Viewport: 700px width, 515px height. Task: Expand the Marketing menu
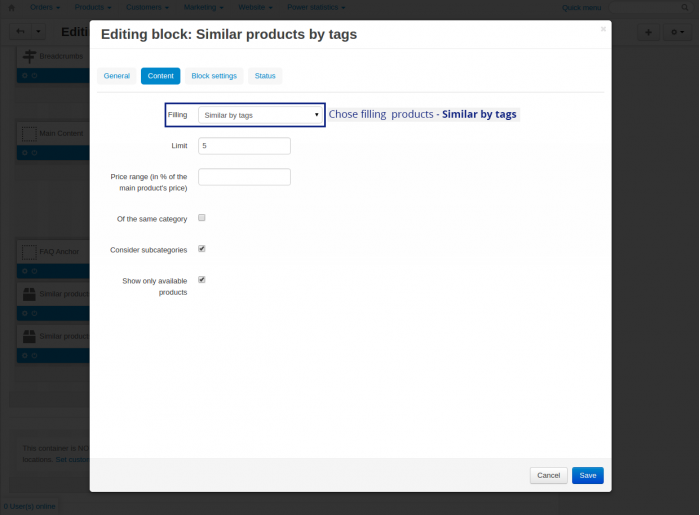point(204,8)
